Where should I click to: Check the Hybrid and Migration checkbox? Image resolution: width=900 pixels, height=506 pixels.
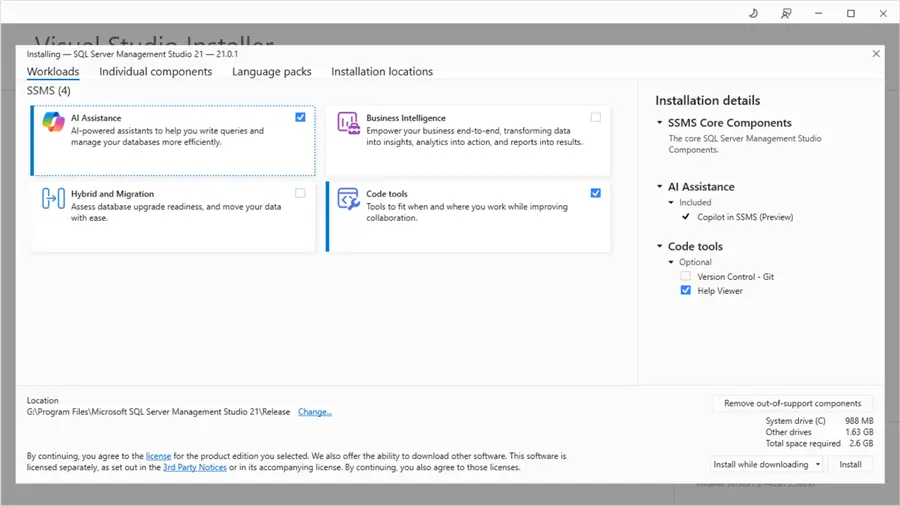point(301,193)
